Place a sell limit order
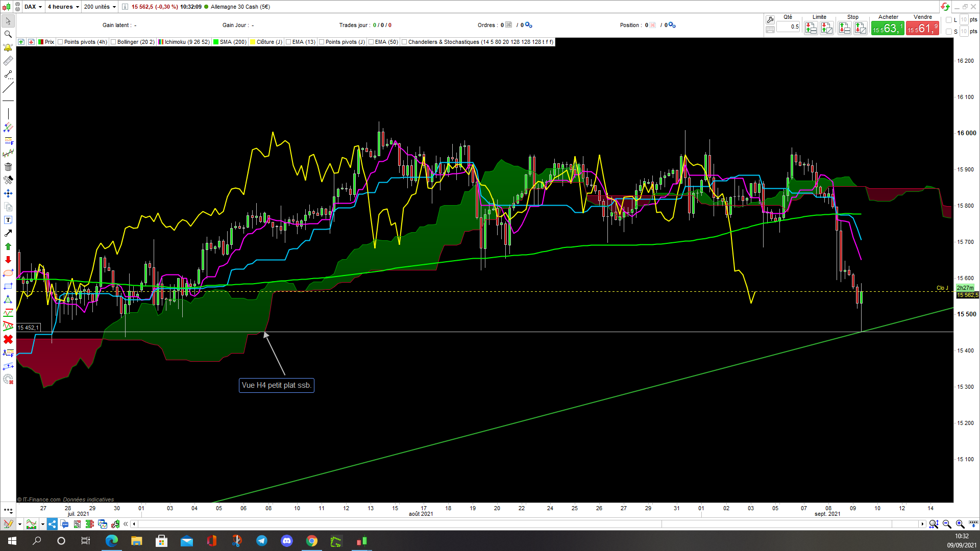The height and width of the screenshot is (551, 980). (827, 28)
